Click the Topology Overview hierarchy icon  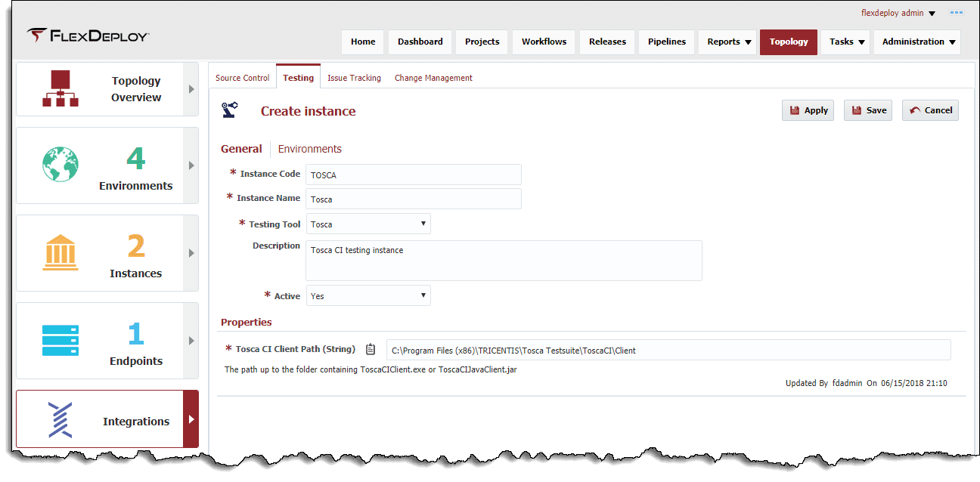point(60,88)
